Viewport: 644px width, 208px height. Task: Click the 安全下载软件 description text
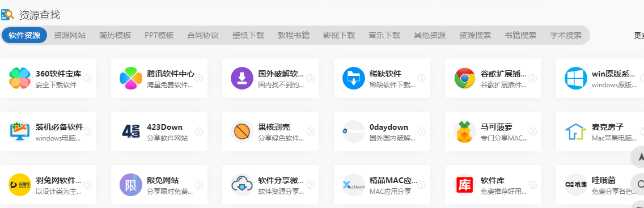pyautogui.click(x=56, y=86)
